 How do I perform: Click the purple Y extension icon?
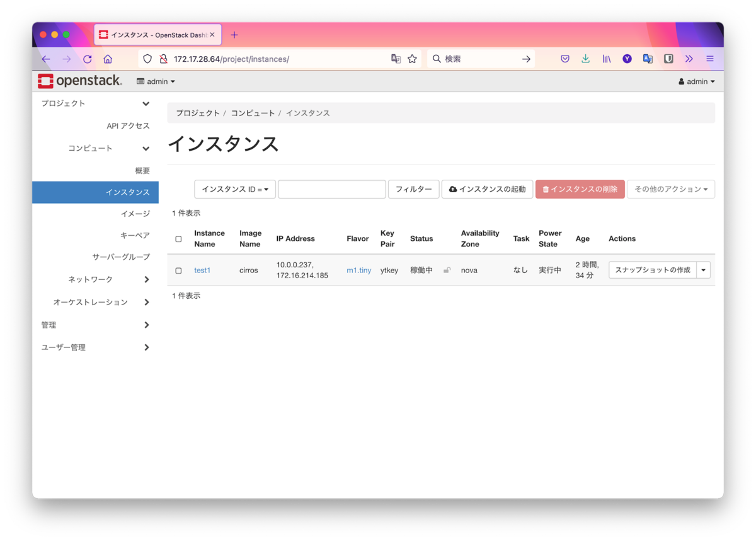click(x=627, y=59)
